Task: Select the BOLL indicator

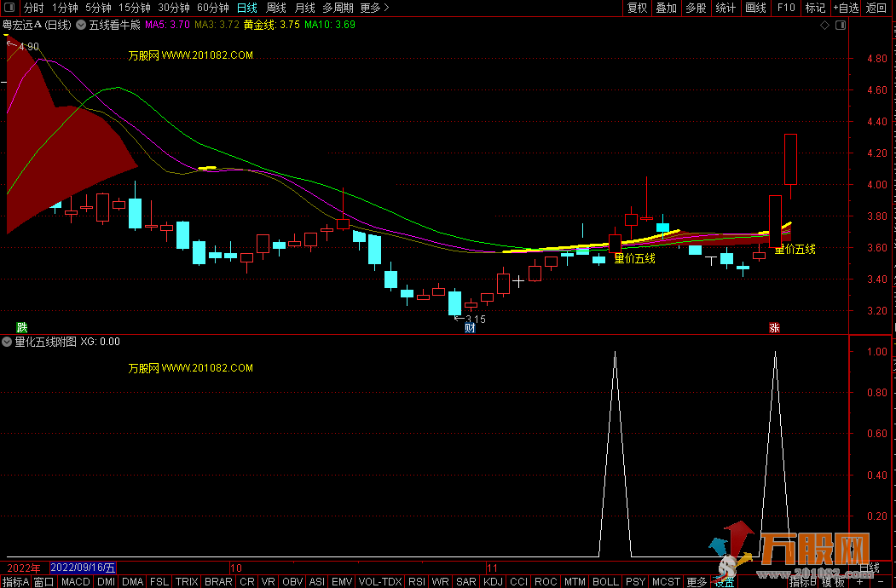Action: click(605, 582)
